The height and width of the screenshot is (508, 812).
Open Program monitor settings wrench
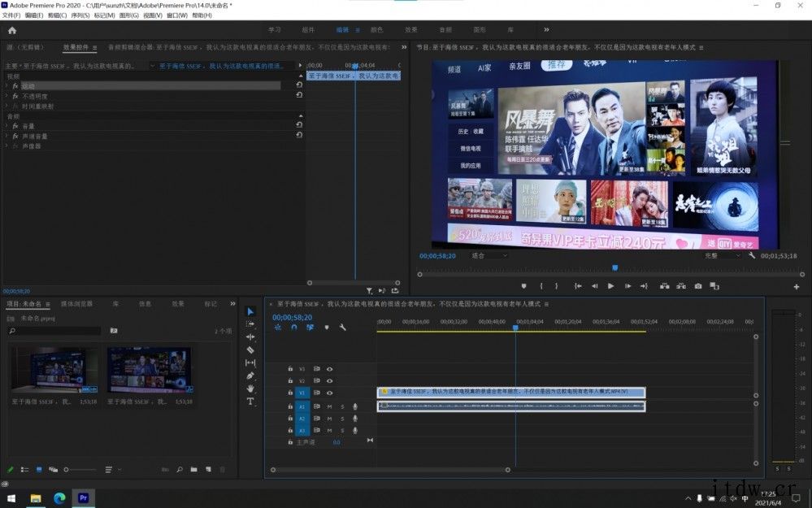(x=752, y=256)
